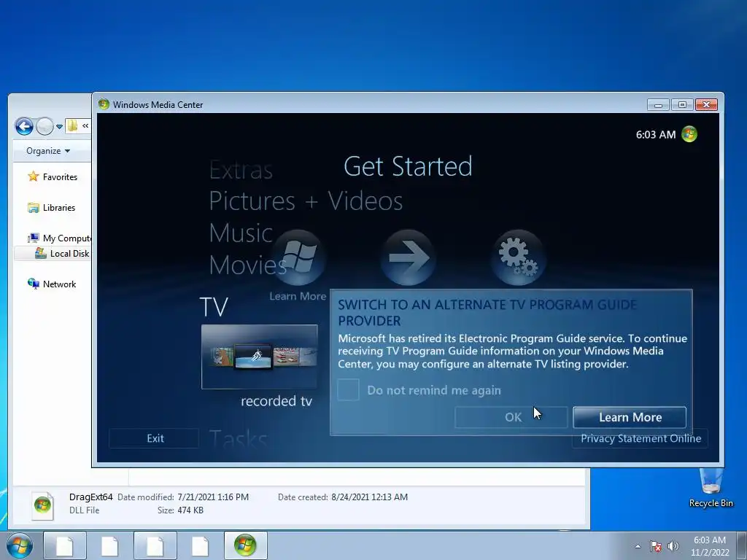Click the double chevron in Explorer address bar
Viewport: 747px width, 560px height.
[85, 125]
